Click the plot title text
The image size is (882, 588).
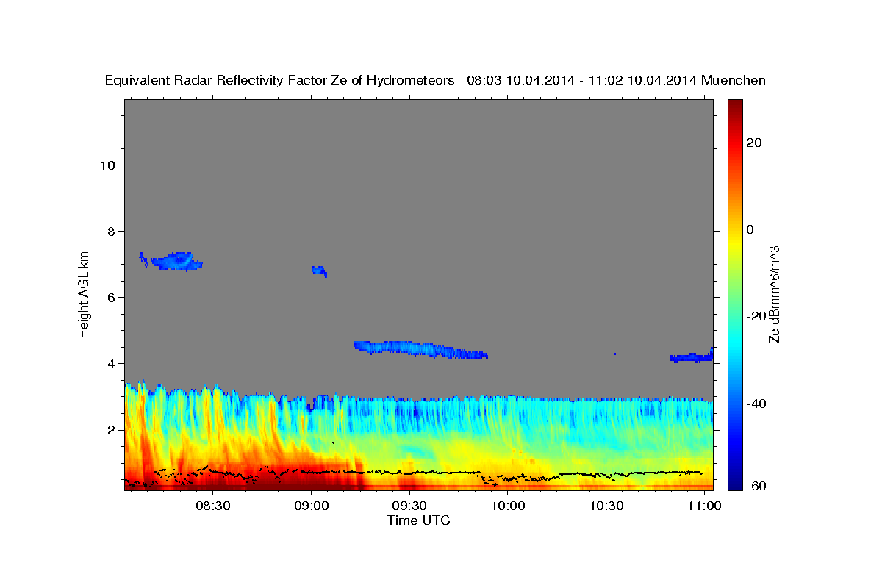[436, 80]
